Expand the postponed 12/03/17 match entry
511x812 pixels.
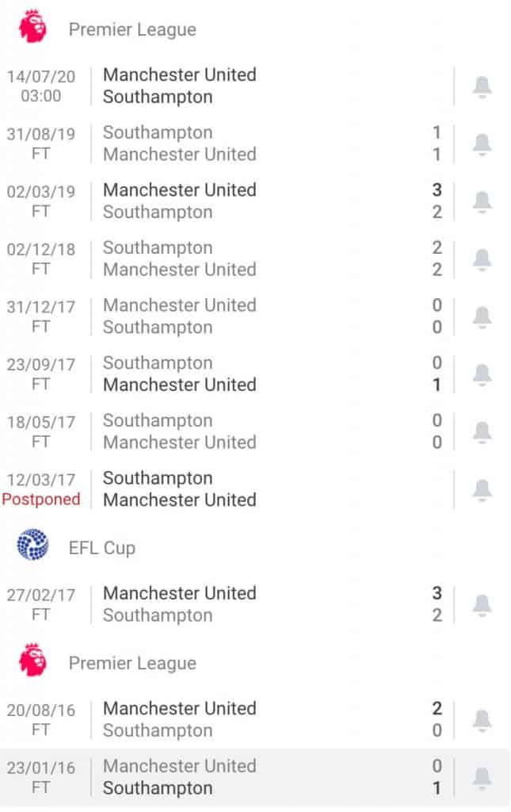point(238,489)
